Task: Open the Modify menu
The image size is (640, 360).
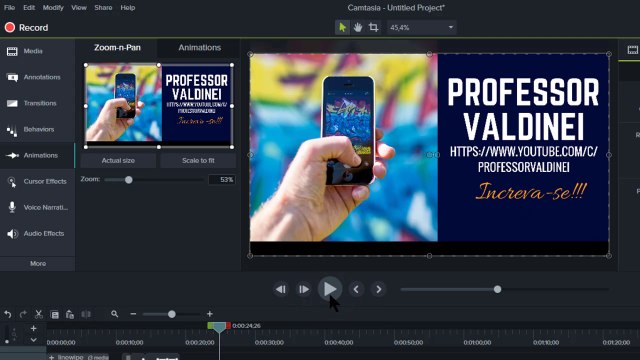Action: click(x=53, y=8)
